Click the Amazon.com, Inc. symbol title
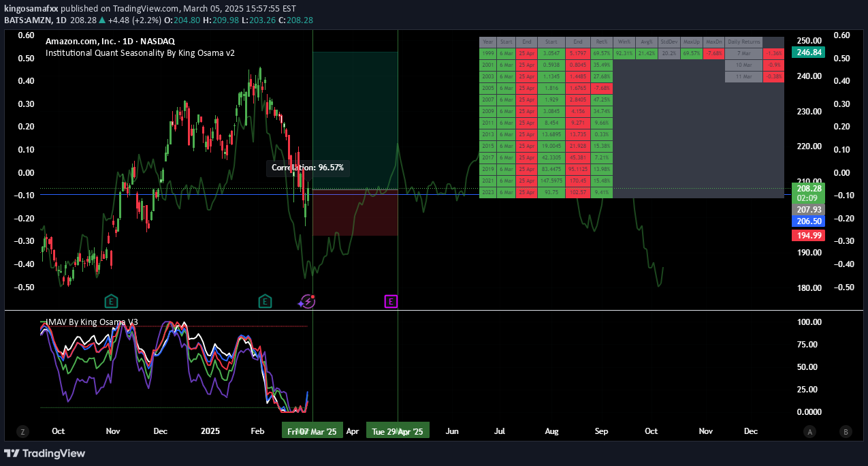Image resolution: width=868 pixels, height=466 pixels. coord(110,41)
